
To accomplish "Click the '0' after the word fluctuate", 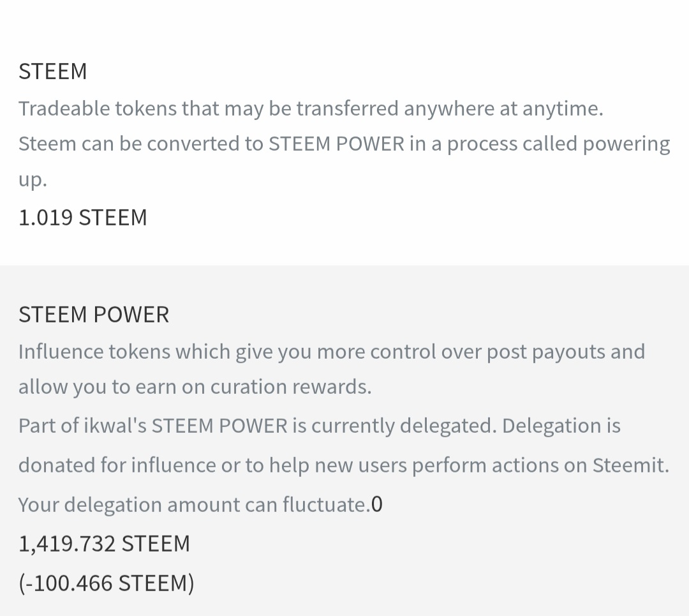I will click(376, 505).
